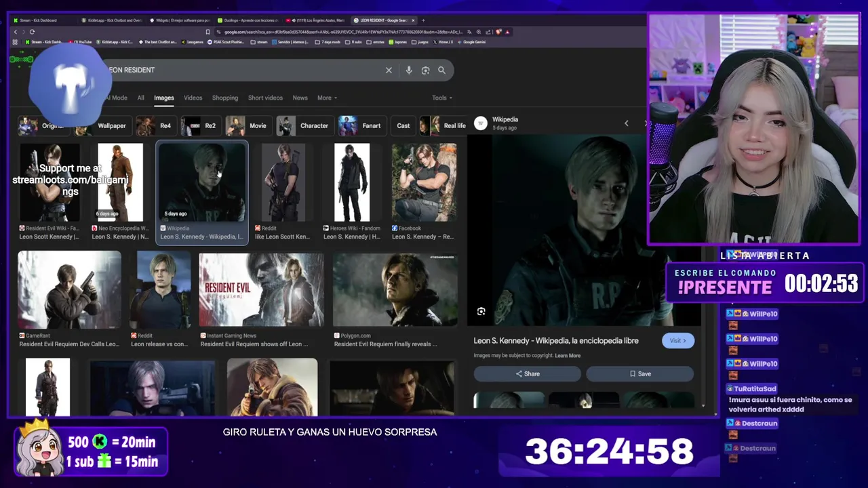Close the LEON RESIDENT Google Search tab
This screenshot has width=868, height=488.
tap(414, 20)
